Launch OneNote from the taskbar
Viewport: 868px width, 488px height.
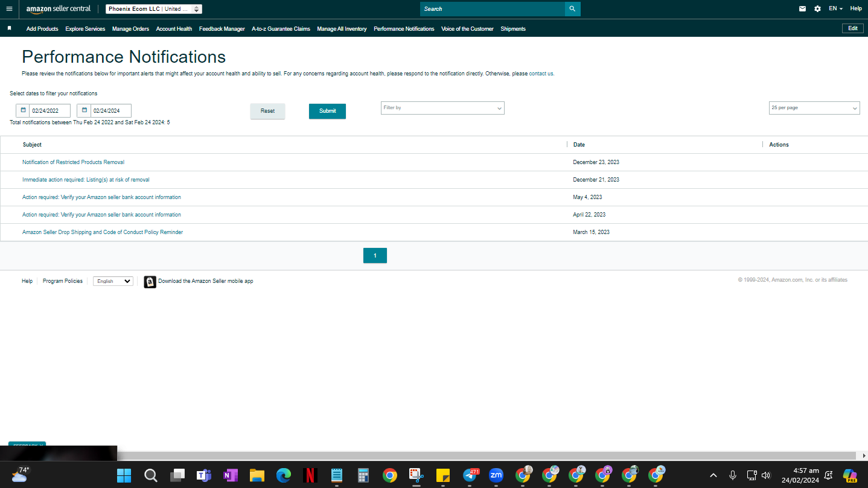pyautogui.click(x=231, y=475)
